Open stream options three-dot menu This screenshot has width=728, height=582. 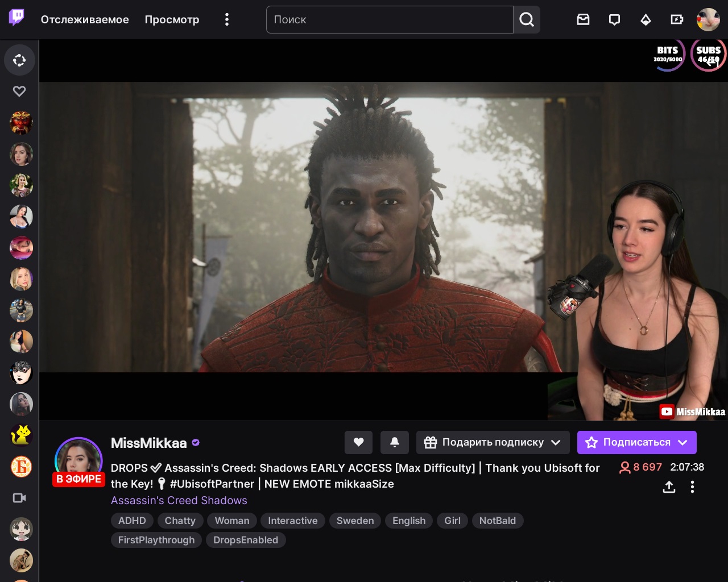(x=692, y=487)
